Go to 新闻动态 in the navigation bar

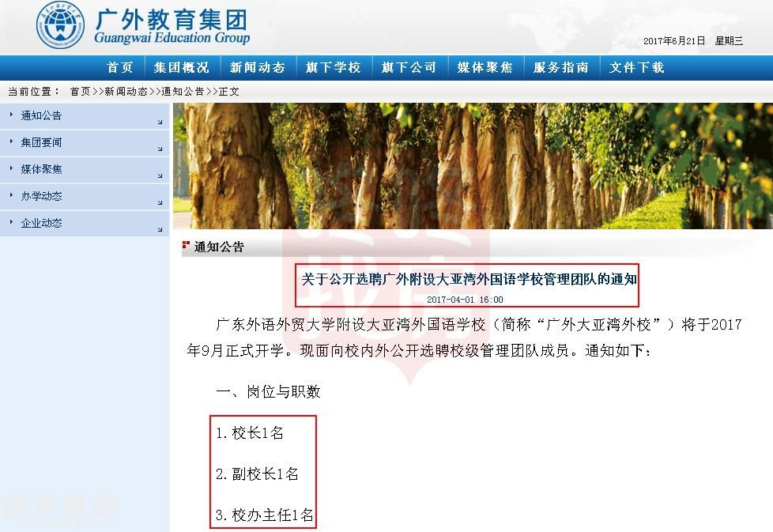coord(258,67)
